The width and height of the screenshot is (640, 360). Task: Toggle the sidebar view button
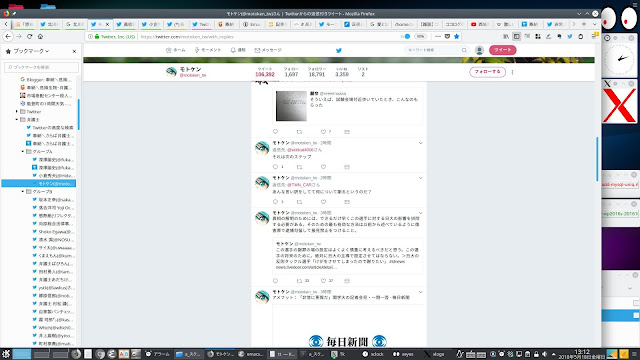point(517,36)
